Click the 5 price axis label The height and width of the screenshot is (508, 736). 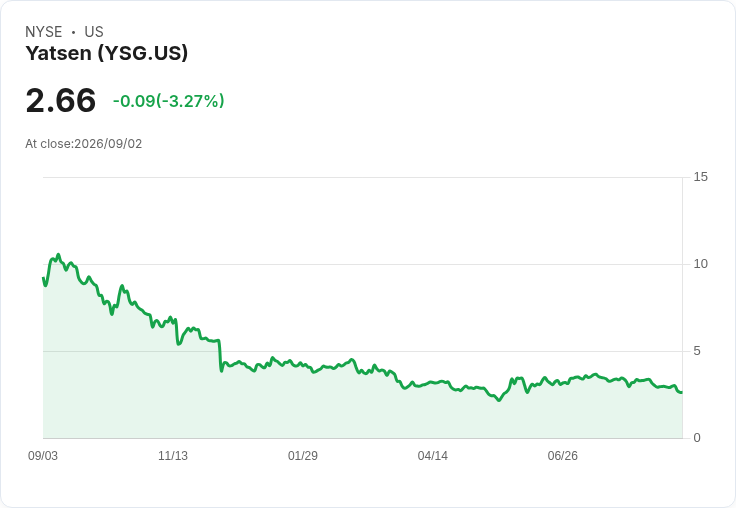pyautogui.click(x=697, y=351)
